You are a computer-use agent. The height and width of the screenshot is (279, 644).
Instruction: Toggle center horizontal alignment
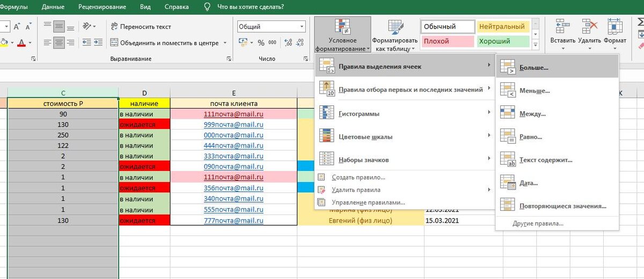(x=59, y=42)
